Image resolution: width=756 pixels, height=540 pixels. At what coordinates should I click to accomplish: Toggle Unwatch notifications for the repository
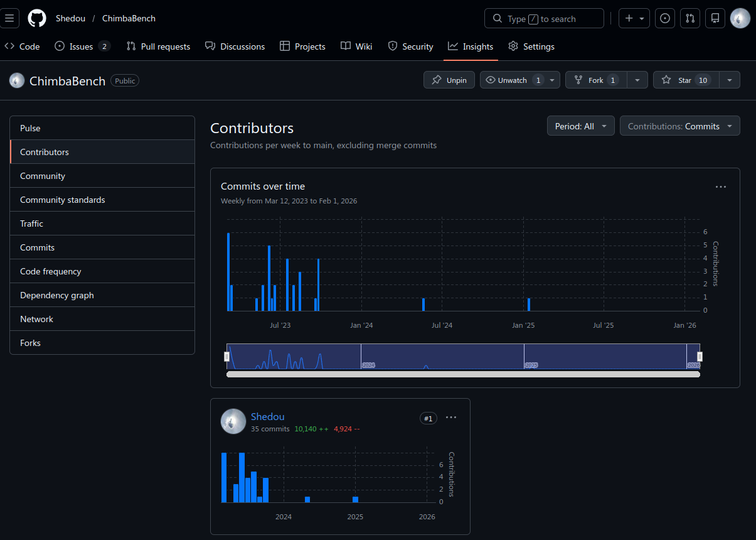pos(512,80)
